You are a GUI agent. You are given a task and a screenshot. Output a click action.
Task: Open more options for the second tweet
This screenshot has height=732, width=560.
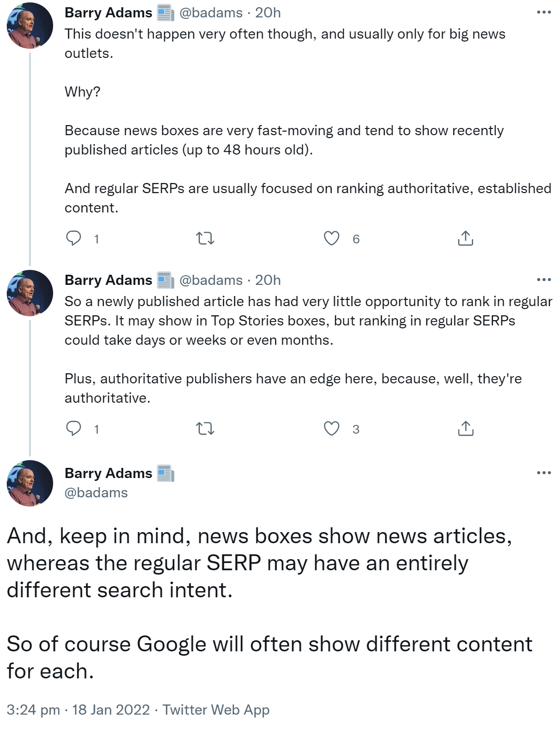tap(544, 280)
